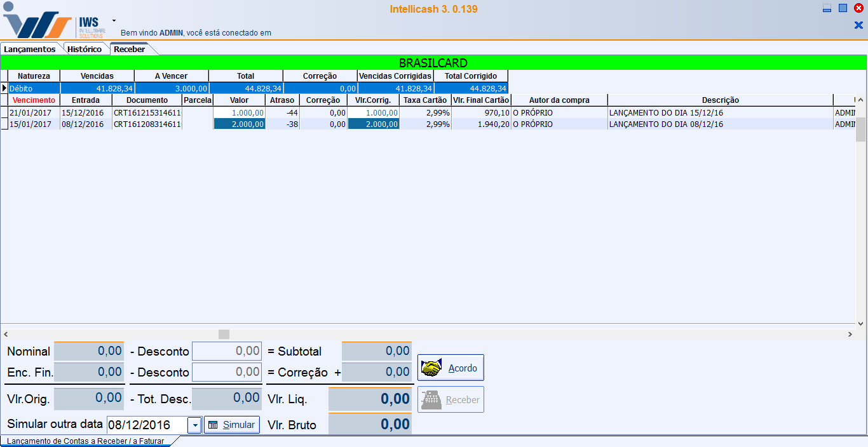The image size is (868, 447).
Task: Open the Simular outra data dropdown arrow
Action: [x=194, y=425]
